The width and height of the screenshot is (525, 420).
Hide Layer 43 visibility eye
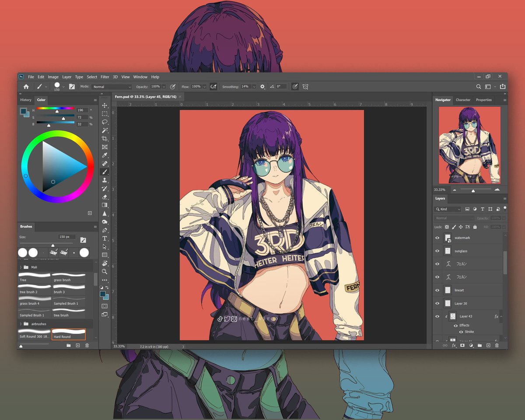(437, 316)
